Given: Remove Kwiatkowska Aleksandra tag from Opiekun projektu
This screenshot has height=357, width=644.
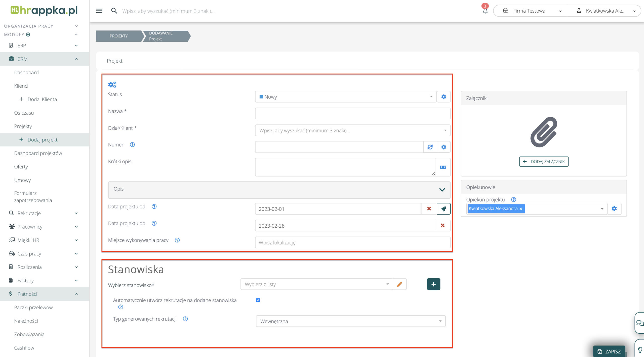Looking at the screenshot, I should (x=521, y=209).
